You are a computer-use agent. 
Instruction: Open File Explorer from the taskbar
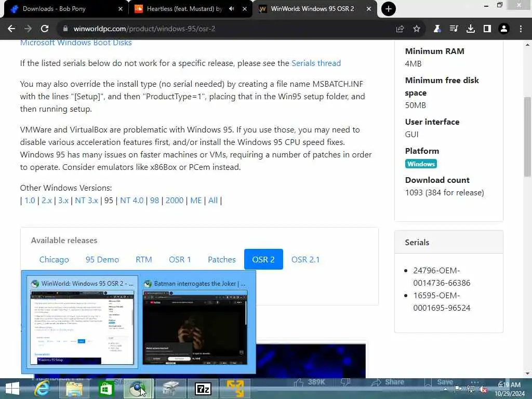(x=74, y=389)
